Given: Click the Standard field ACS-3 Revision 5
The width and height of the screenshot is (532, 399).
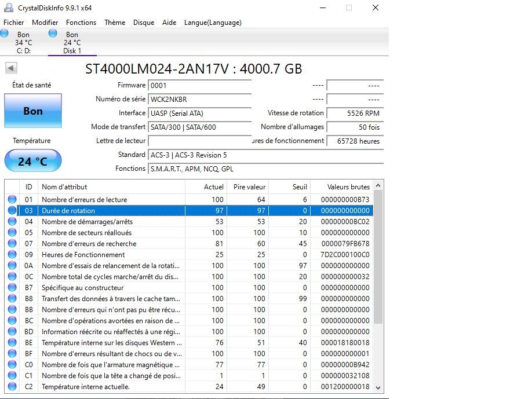Looking at the screenshot, I should pos(265,155).
